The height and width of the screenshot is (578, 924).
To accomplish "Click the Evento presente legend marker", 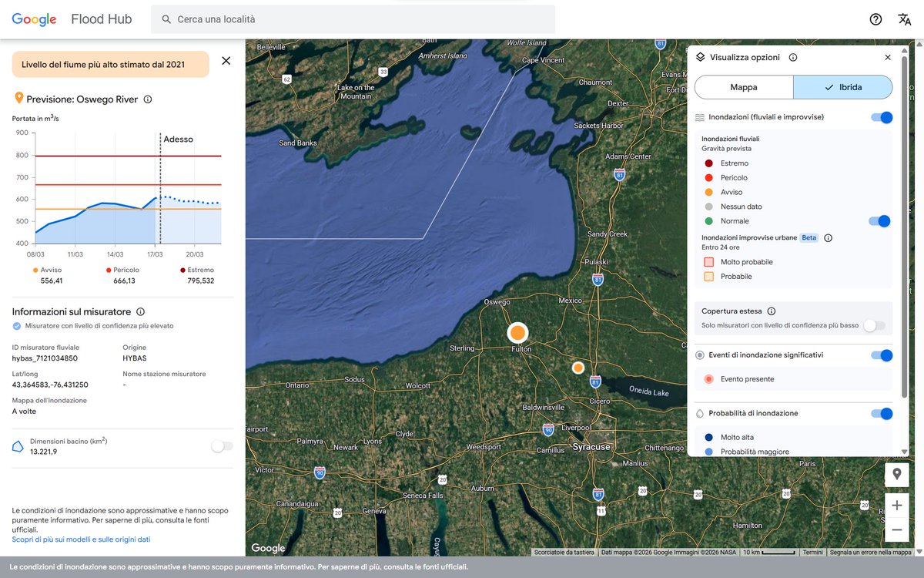I will tap(708, 379).
